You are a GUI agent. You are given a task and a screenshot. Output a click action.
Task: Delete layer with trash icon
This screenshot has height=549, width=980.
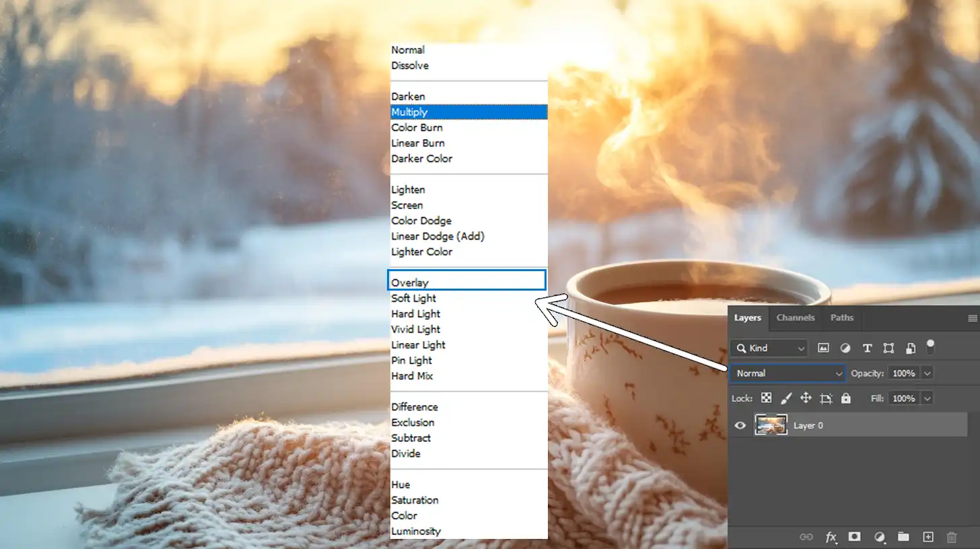952,537
